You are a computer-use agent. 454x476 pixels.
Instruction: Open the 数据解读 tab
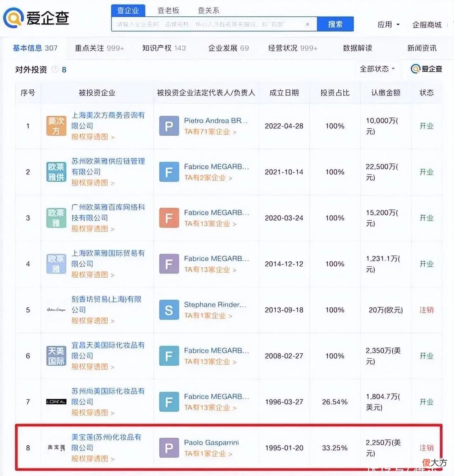[358, 48]
